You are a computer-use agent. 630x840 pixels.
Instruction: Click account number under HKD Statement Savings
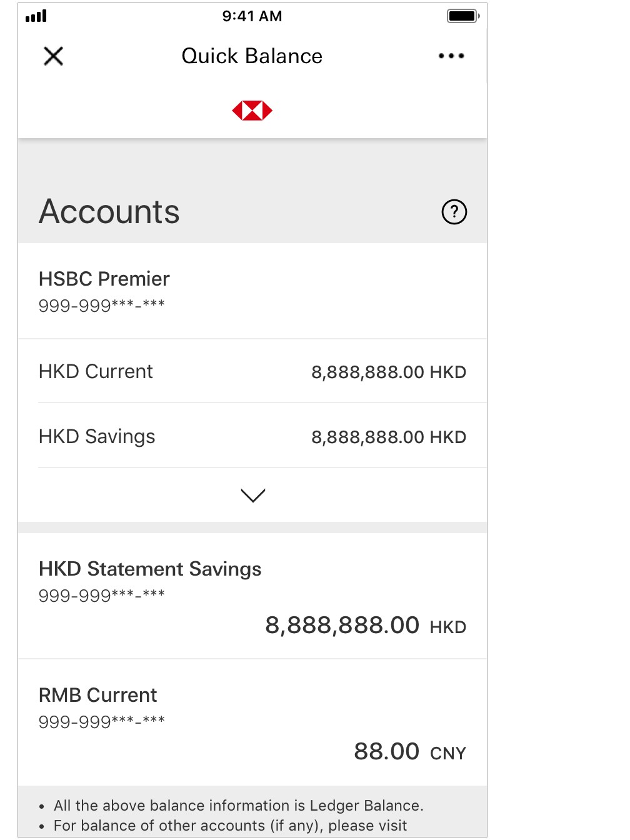[x=102, y=596]
